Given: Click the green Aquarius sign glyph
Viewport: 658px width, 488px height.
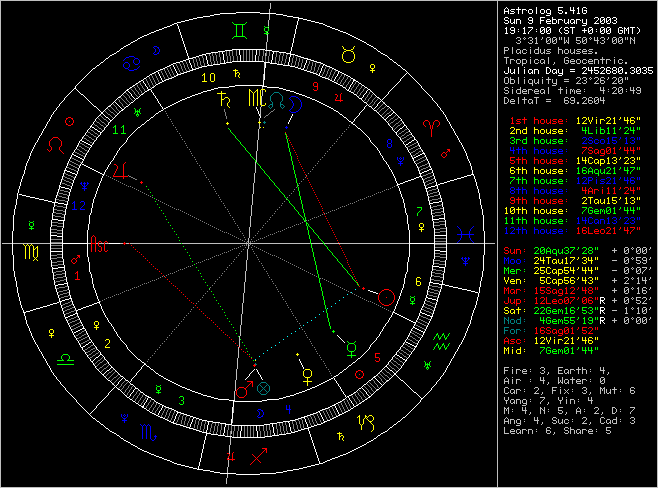Looking at the screenshot, I should click(441, 341).
